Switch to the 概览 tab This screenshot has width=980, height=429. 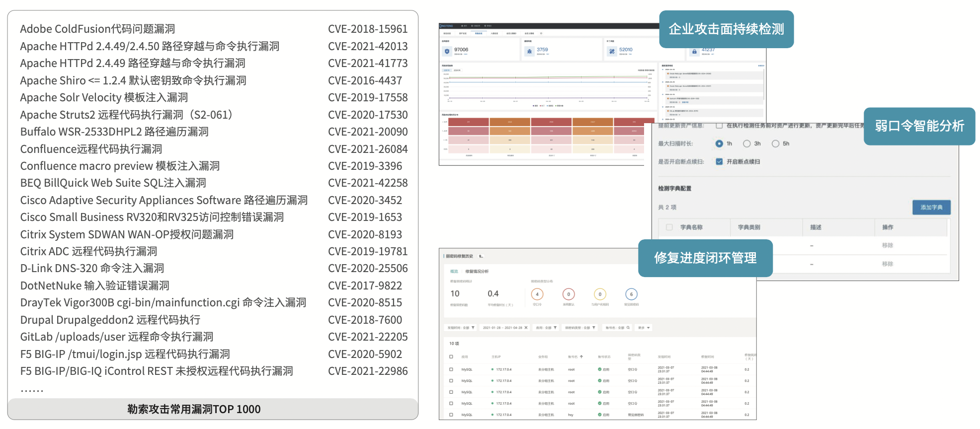point(454,272)
